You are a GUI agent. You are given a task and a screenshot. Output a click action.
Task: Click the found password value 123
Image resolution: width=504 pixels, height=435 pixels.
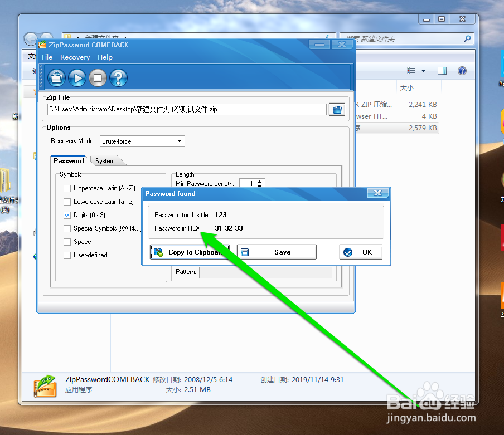tap(221, 215)
